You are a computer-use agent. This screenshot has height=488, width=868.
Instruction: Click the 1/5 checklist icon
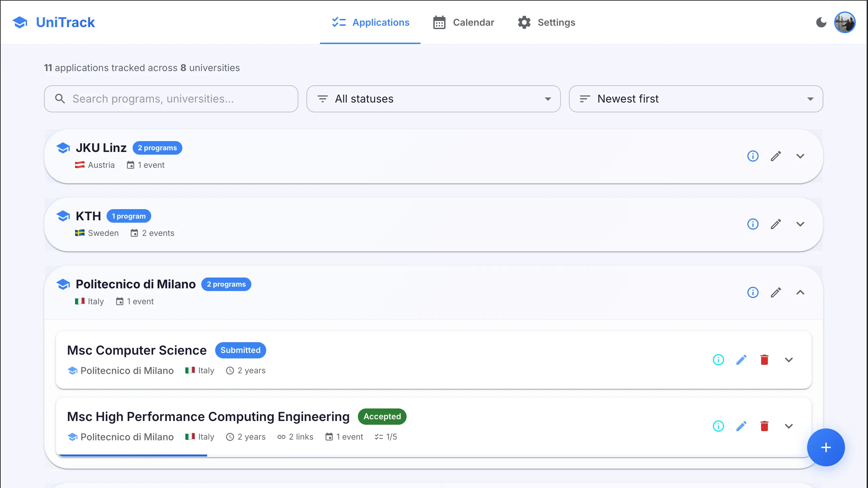(379, 437)
